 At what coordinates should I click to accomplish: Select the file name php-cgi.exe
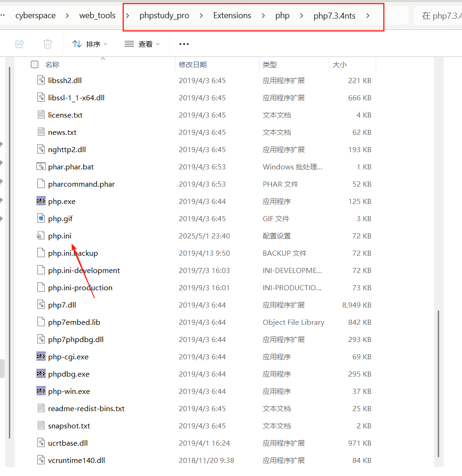(x=68, y=357)
